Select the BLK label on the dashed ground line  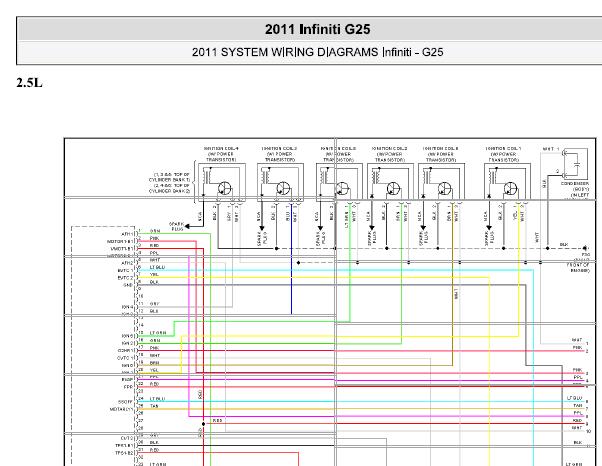[x=564, y=245]
